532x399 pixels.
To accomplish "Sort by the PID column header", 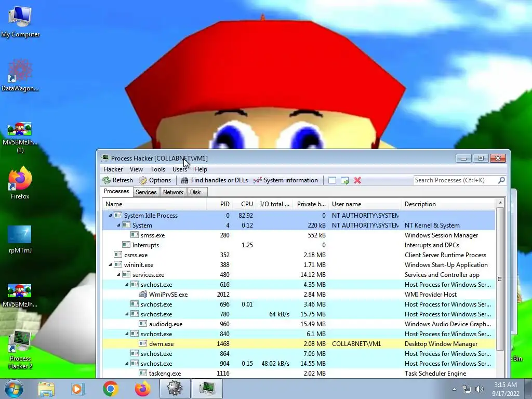I will (220, 204).
